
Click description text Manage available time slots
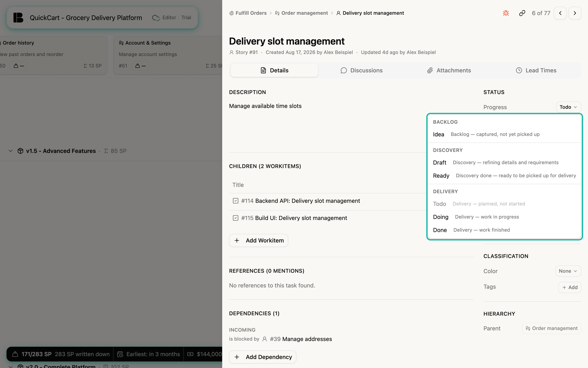(265, 106)
